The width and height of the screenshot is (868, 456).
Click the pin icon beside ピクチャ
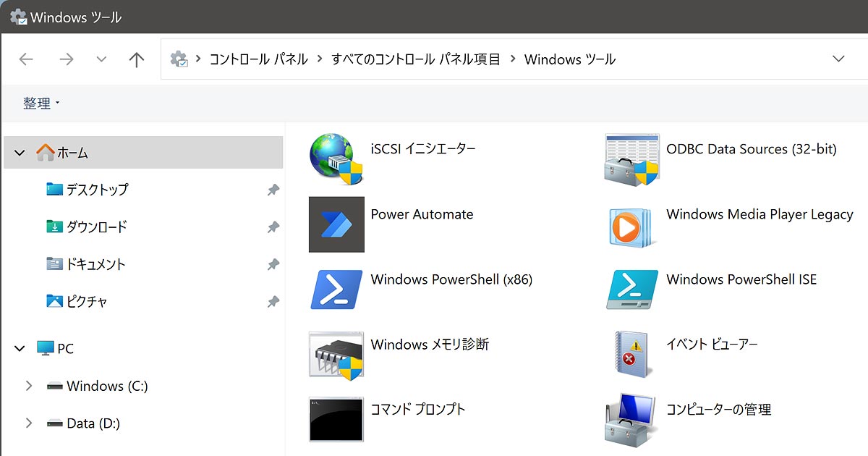pos(273,302)
